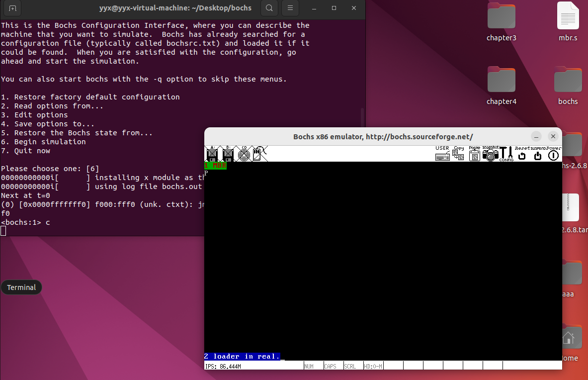
Task: Click the IPS value in Bochs status bar
Action: (x=223, y=366)
